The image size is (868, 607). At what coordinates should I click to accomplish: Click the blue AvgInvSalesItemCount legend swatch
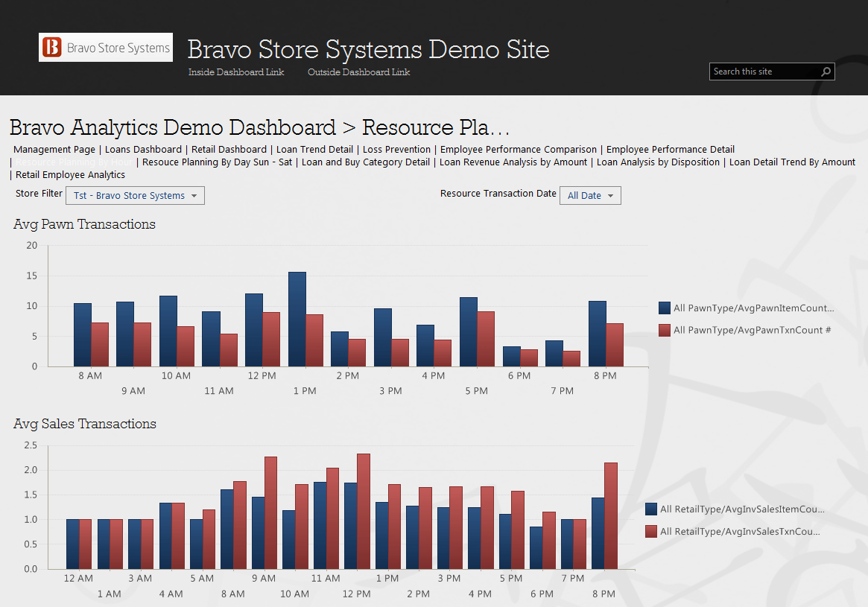click(x=651, y=509)
